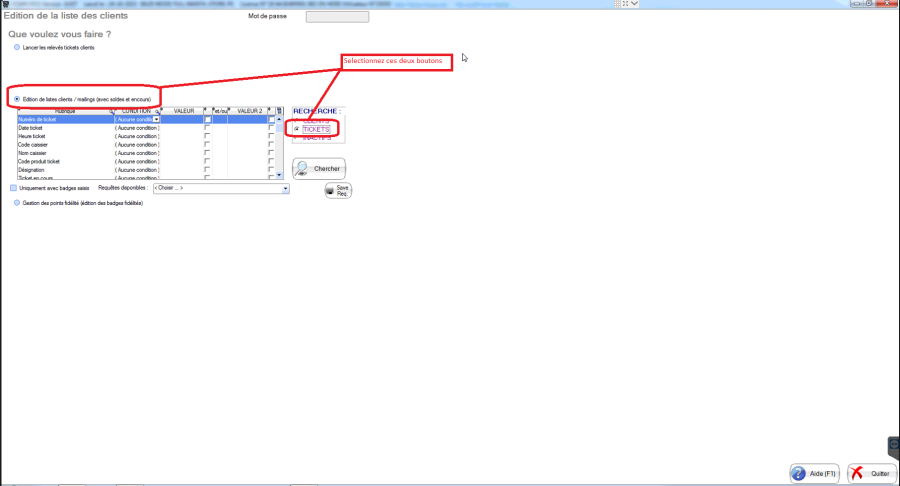Open the condition dropdown for Numéro de ticket
The width and height of the screenshot is (900, 486).
click(x=156, y=119)
